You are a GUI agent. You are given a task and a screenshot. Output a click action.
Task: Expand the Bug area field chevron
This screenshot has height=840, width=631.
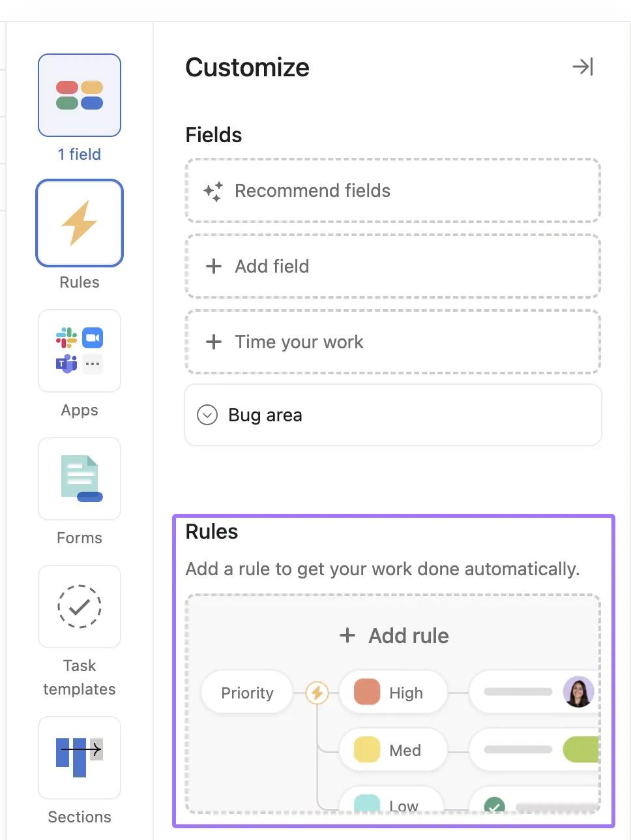tap(207, 415)
